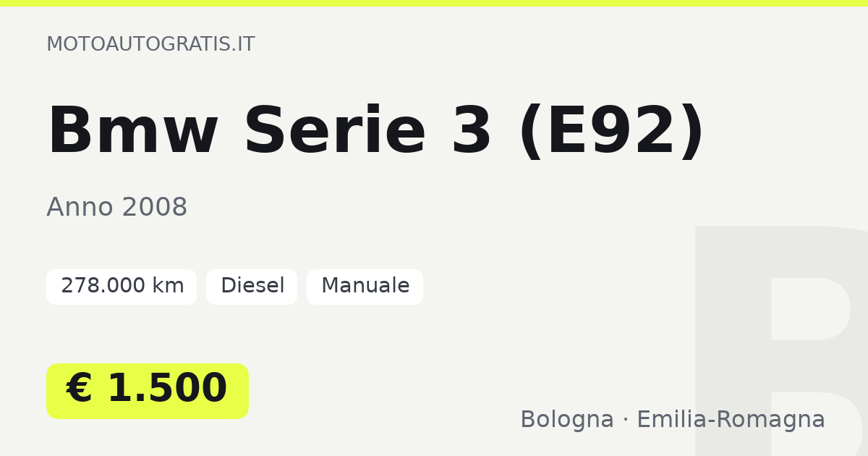Viewport: 868px width, 456px height.
Task: Click the yellow accent bar at top
Action: (x=434, y=3)
